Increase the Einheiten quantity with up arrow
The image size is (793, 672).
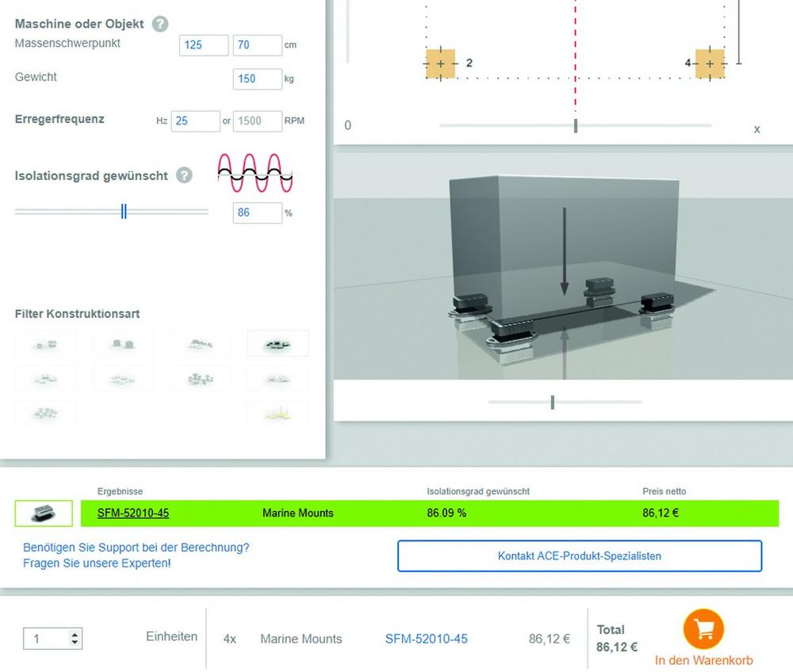(x=75, y=635)
